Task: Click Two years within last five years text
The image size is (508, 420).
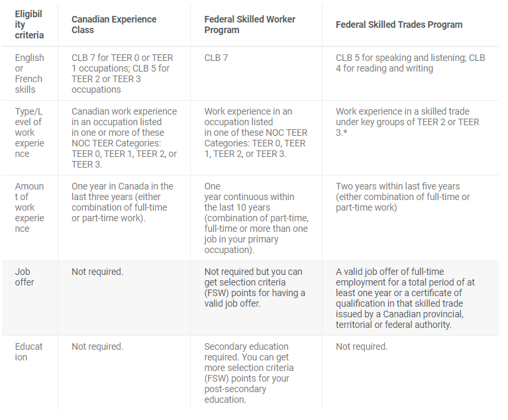Action: coord(403,197)
